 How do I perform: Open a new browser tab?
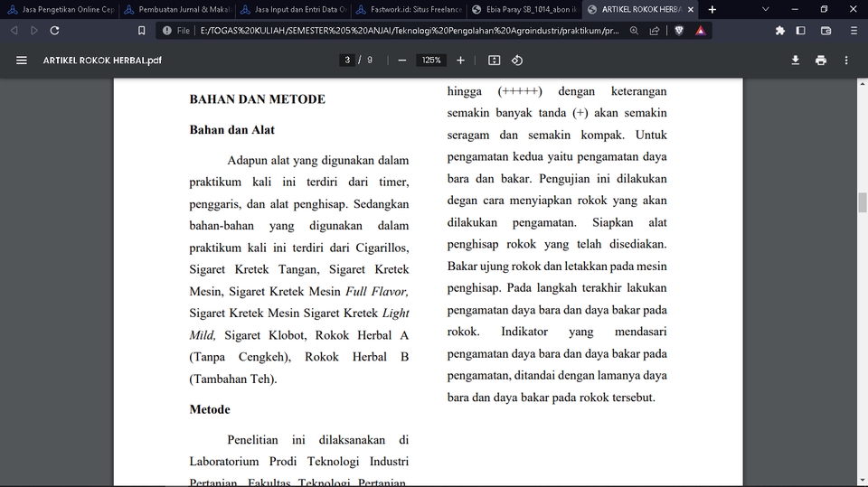click(712, 9)
